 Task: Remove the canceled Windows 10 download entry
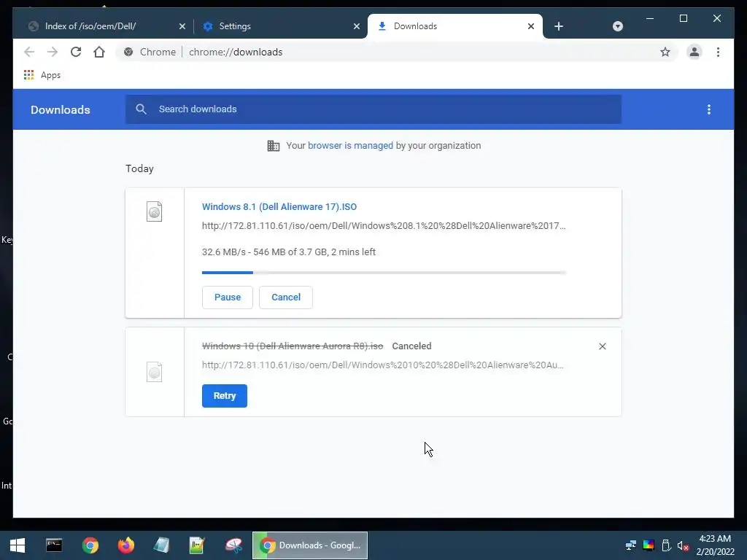(x=602, y=346)
